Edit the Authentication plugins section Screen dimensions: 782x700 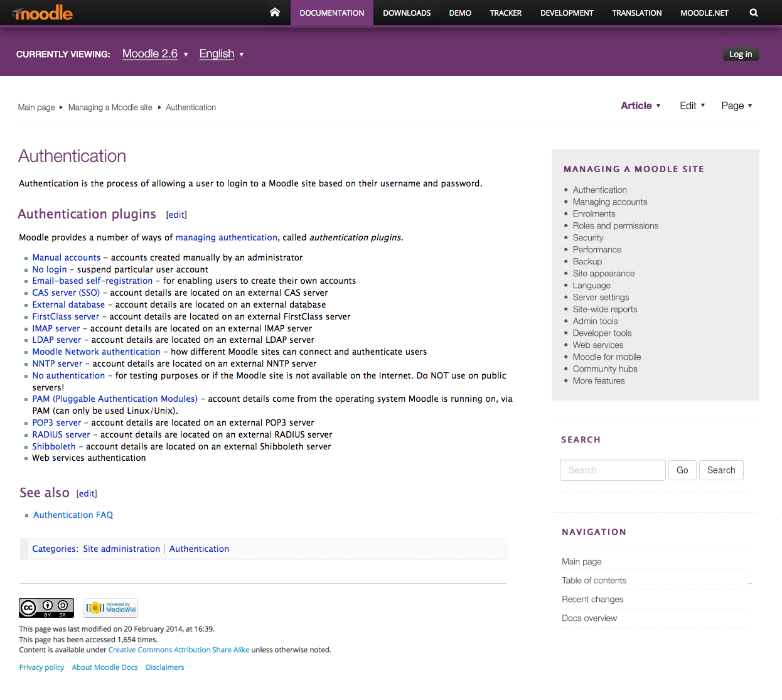coord(176,215)
